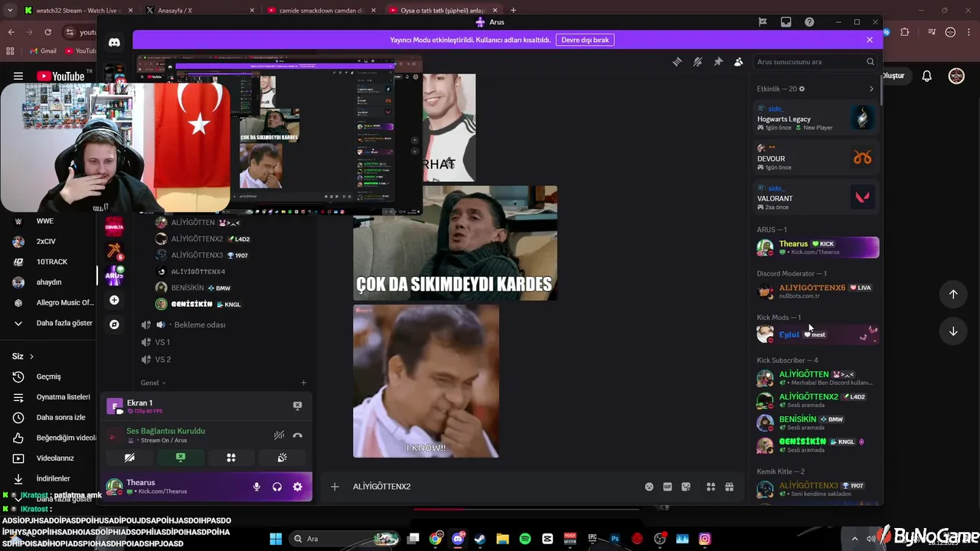980x551 pixels.
Task: Open the GIF picker button
Action: (x=668, y=487)
